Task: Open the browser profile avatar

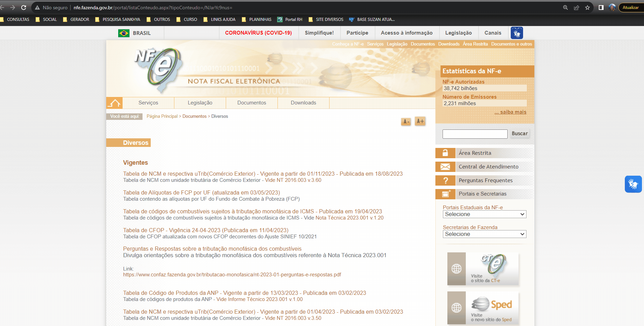Action: pyautogui.click(x=612, y=8)
